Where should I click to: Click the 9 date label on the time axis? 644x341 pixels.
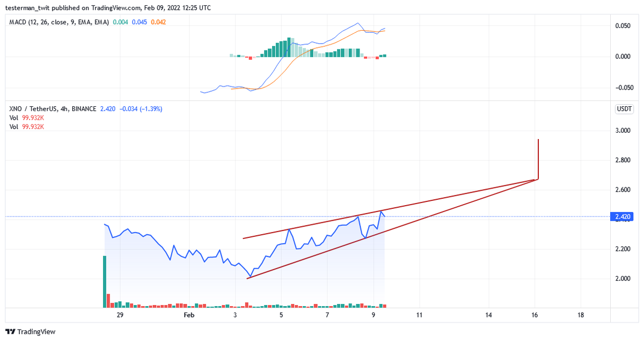coord(374,315)
